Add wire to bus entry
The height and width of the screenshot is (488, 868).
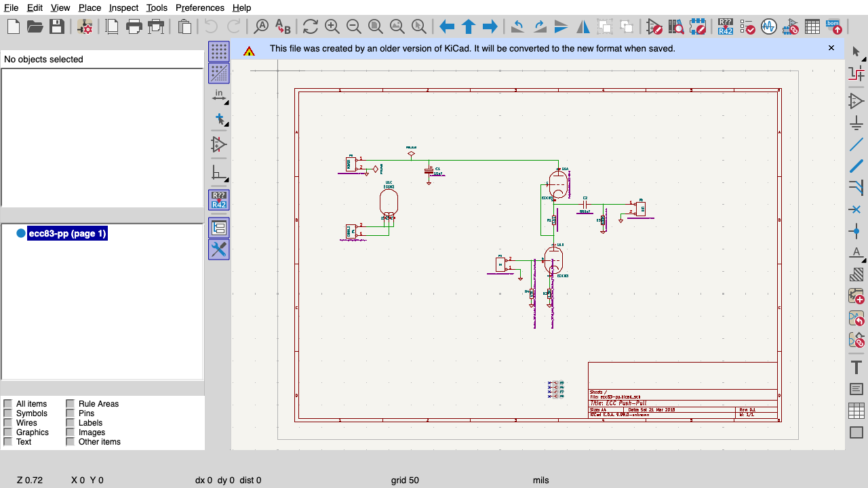856,188
